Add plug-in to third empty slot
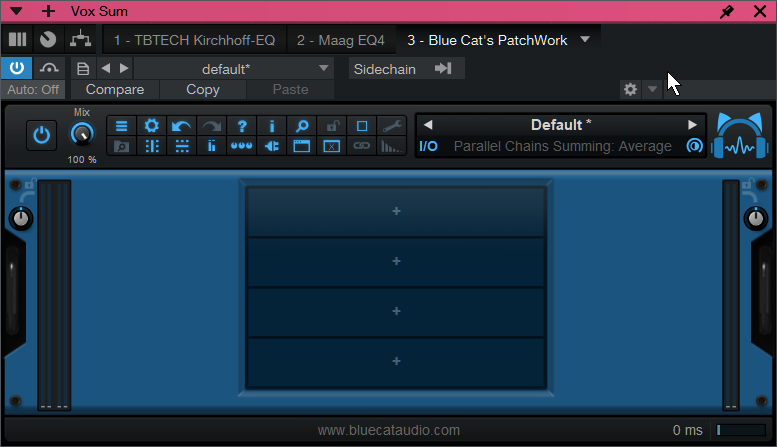The width and height of the screenshot is (777, 447). (x=396, y=311)
